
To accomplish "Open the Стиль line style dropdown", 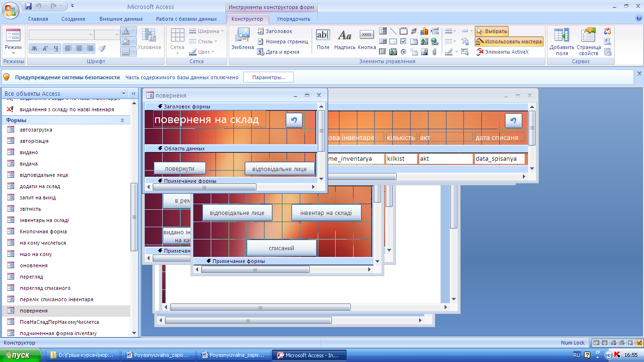I will pyautogui.click(x=202, y=41).
